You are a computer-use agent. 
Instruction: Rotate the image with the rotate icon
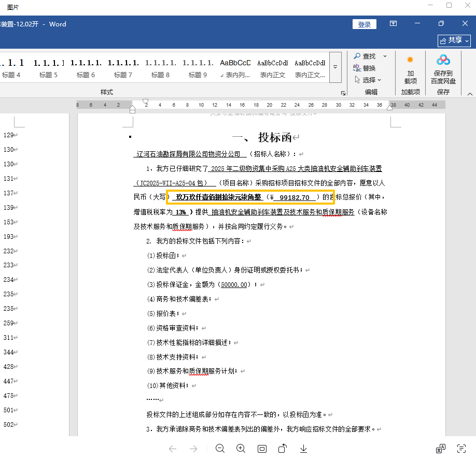[x=283, y=449]
